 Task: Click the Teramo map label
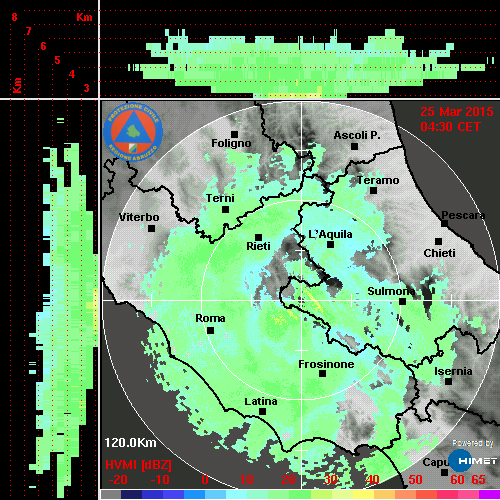(378, 180)
